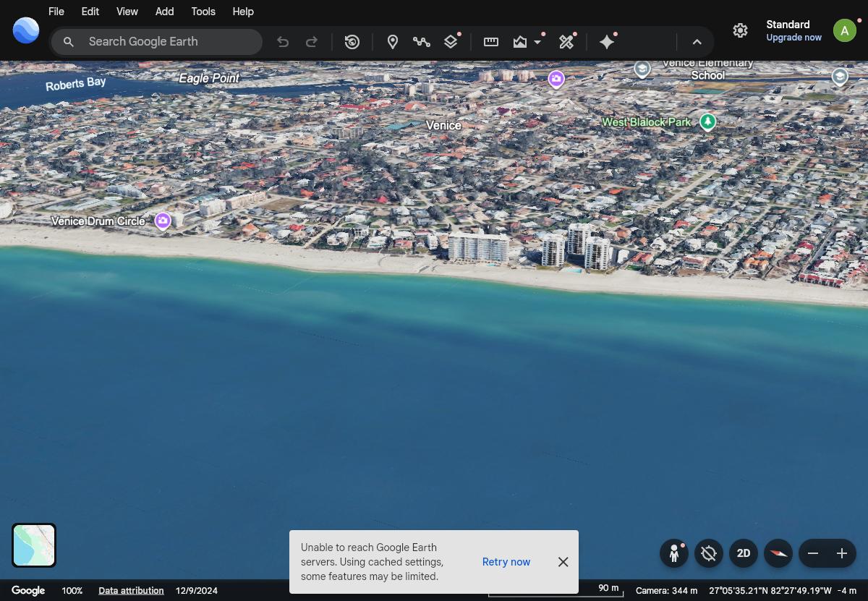This screenshot has height=601, width=868.
Task: Switch to 2D view
Action: (x=744, y=553)
